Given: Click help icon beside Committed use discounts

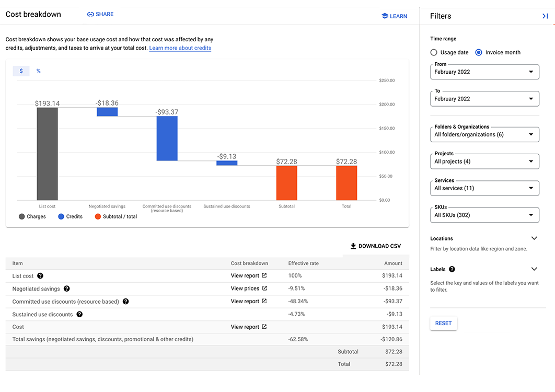Looking at the screenshot, I should pos(125,302).
